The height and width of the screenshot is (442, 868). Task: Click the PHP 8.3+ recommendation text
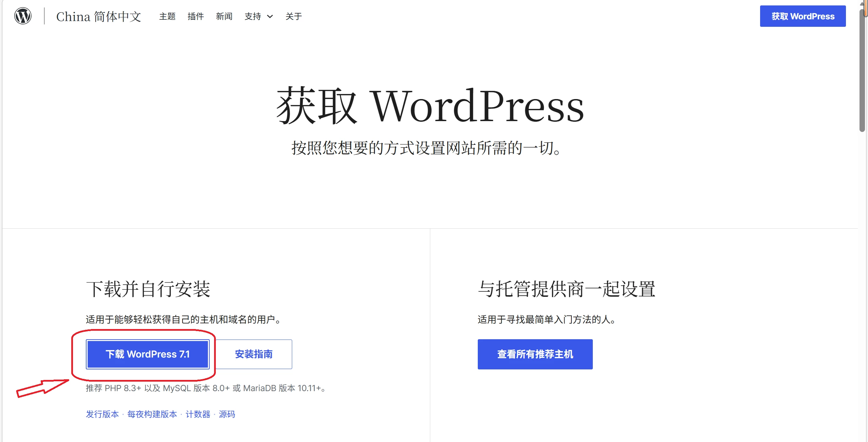point(206,388)
